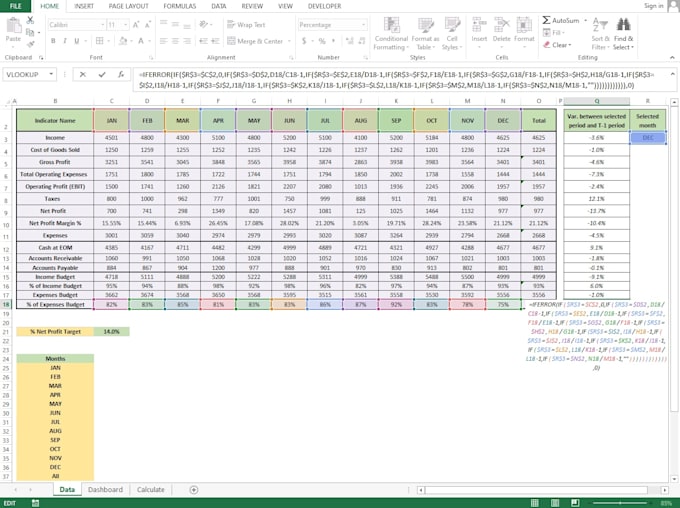
Task: Toggle Underline formatting
Action: click(x=76, y=41)
